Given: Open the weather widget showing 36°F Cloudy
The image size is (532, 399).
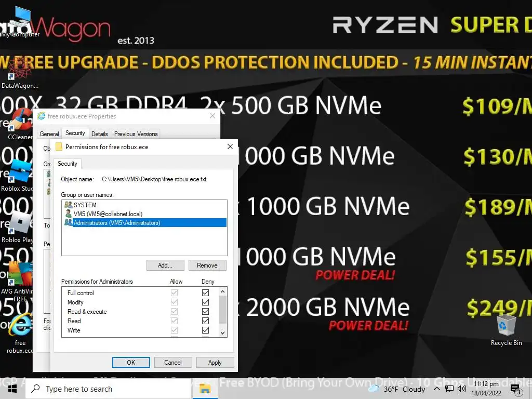Looking at the screenshot, I should pyautogui.click(x=396, y=389).
